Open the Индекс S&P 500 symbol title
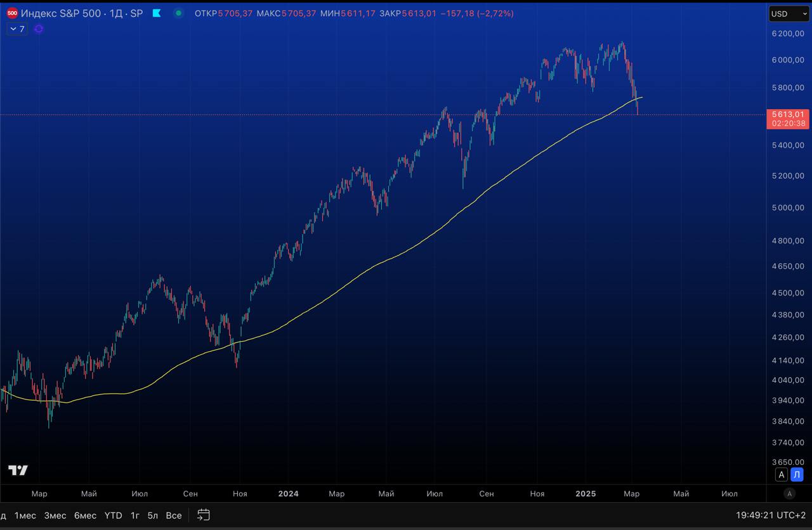The height and width of the screenshot is (530, 812). (82, 13)
